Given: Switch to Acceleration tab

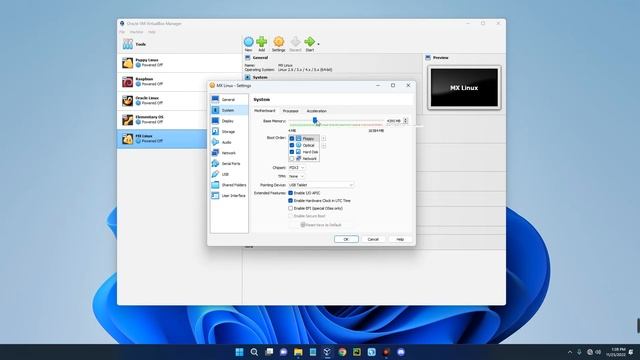Looking at the screenshot, I should click(317, 111).
